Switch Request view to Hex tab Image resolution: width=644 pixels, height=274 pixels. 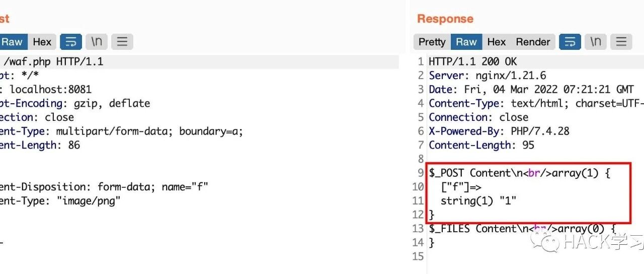pyautogui.click(x=42, y=42)
